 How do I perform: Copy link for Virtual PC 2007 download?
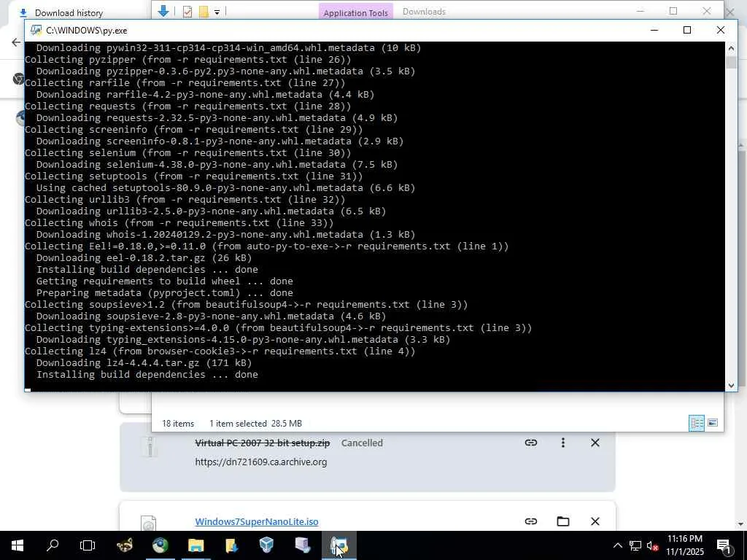tap(531, 443)
